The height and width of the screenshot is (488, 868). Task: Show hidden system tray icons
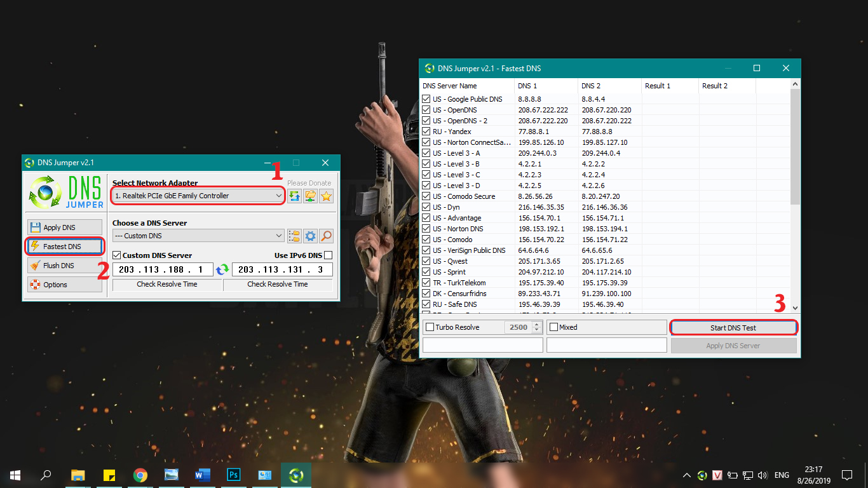(x=687, y=475)
